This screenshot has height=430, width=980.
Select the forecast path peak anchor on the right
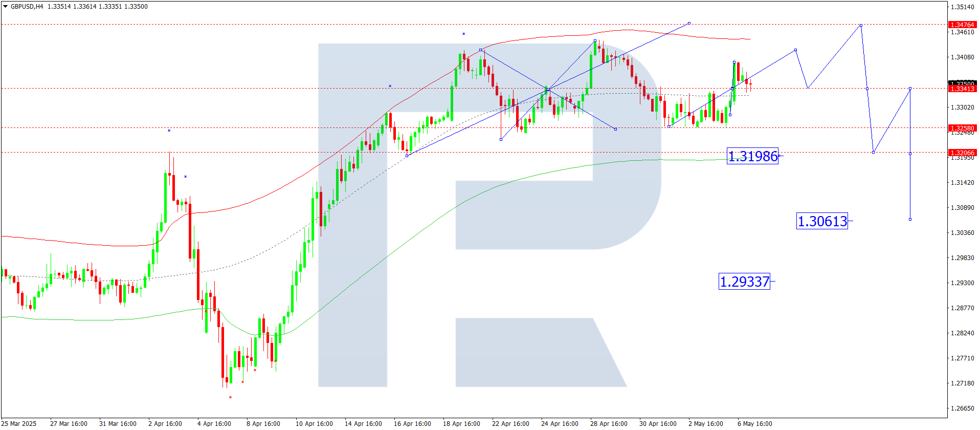[x=861, y=25]
